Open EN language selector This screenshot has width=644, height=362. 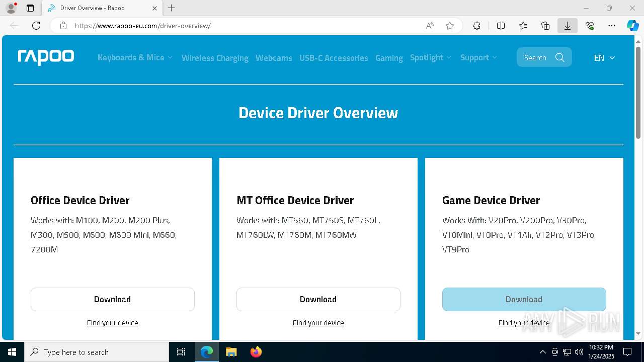click(x=604, y=58)
